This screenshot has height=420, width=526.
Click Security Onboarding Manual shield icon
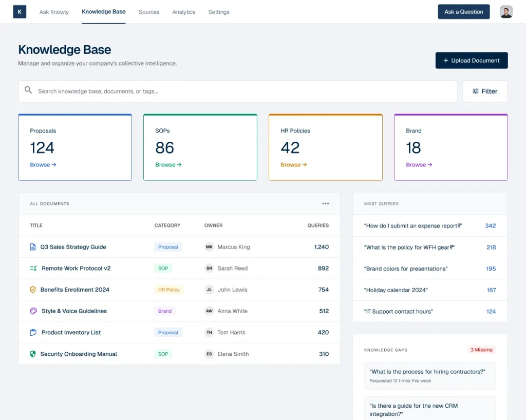tap(32, 354)
